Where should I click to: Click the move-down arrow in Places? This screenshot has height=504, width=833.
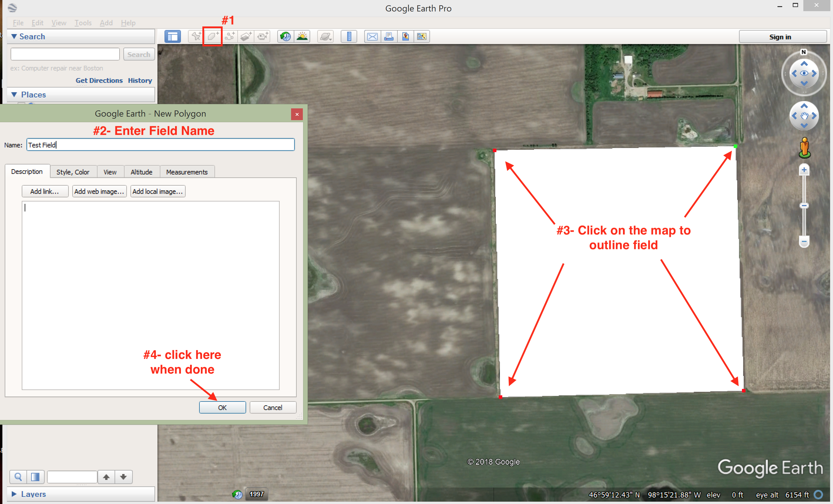(123, 477)
